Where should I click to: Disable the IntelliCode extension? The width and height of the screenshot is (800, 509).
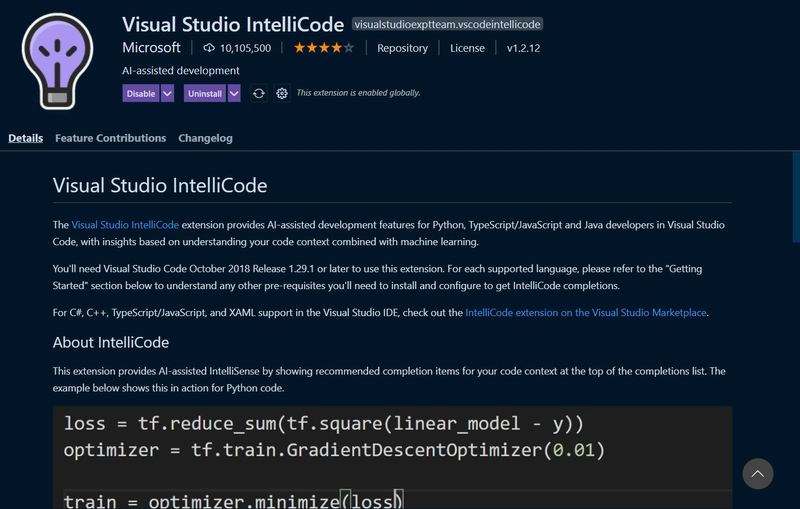point(141,93)
